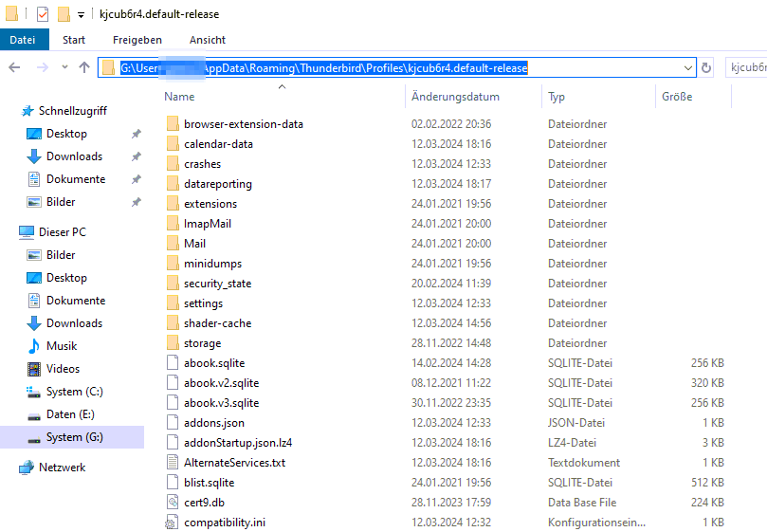Click the date 28.11.2022 14:48 of storage
This screenshot has width=767, height=532.
451,343
